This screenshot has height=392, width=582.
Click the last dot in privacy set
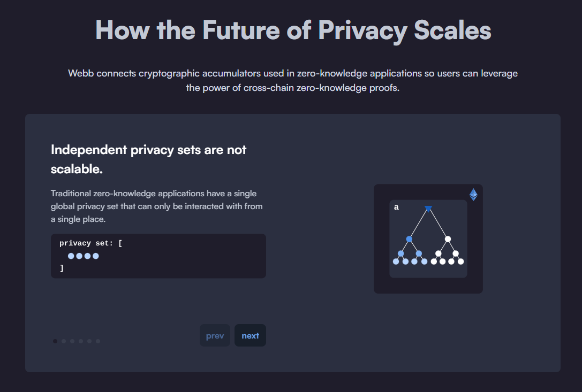96,256
